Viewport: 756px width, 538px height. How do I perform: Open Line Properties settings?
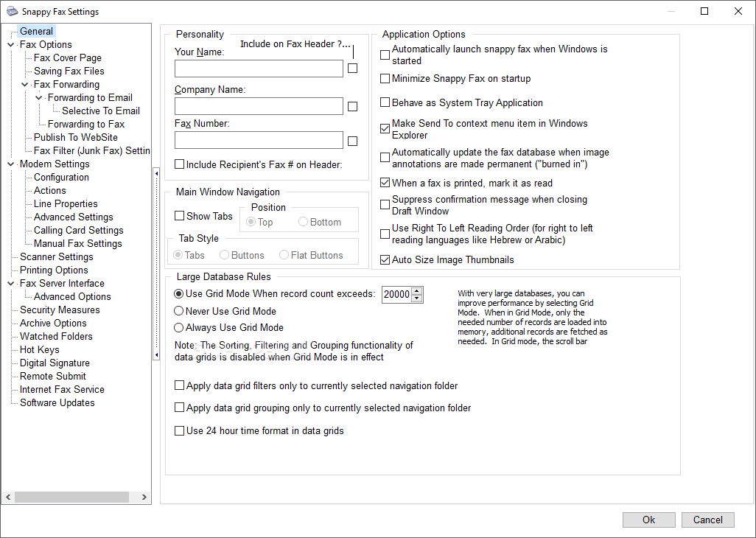66,203
